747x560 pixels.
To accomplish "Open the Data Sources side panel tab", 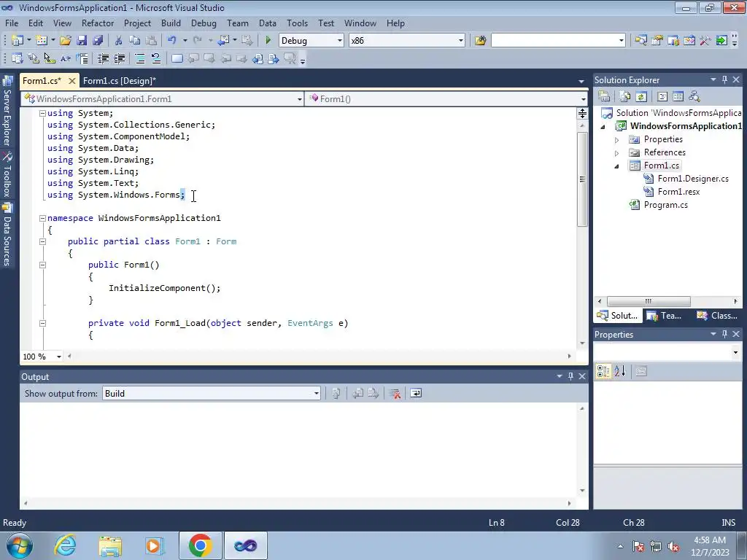I will click(7, 235).
